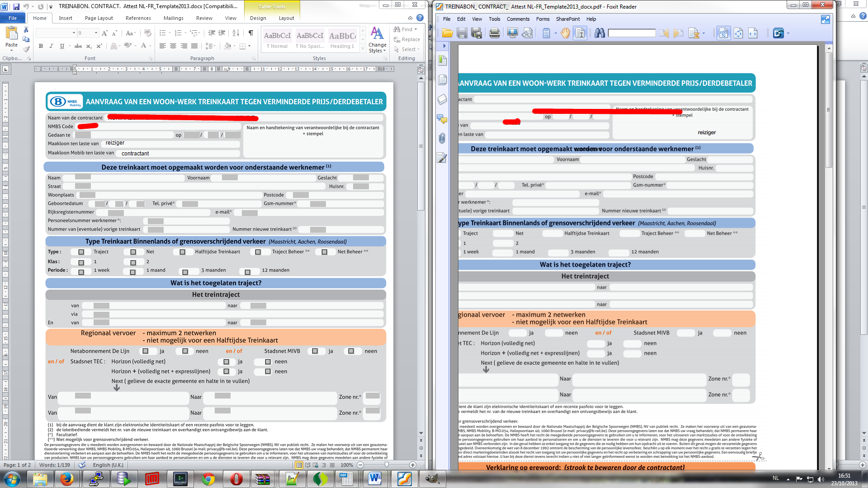
Task: Open the Bookmarks panel in Foxit sidebar
Action: pyautogui.click(x=442, y=61)
